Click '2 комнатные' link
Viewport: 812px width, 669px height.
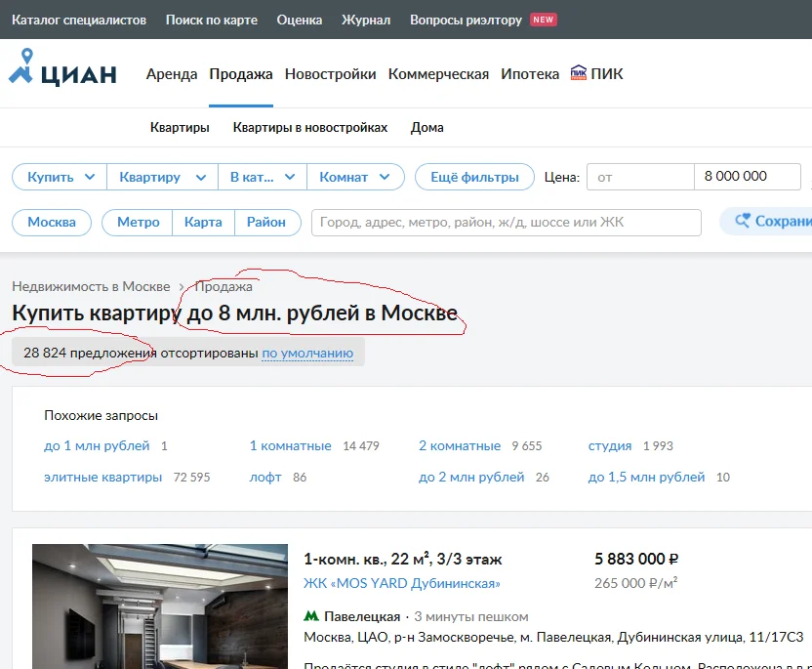(460, 445)
